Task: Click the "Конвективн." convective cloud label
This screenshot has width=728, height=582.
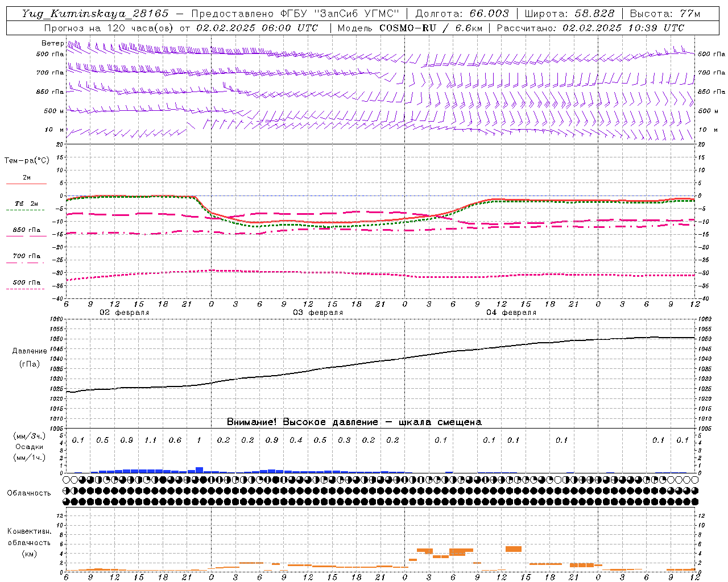Action: pos(29,531)
